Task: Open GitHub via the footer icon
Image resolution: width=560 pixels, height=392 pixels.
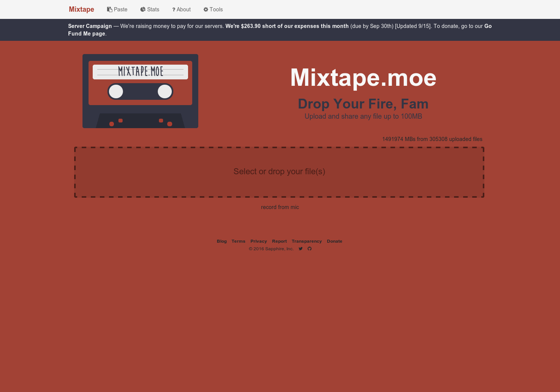Action: [310, 248]
